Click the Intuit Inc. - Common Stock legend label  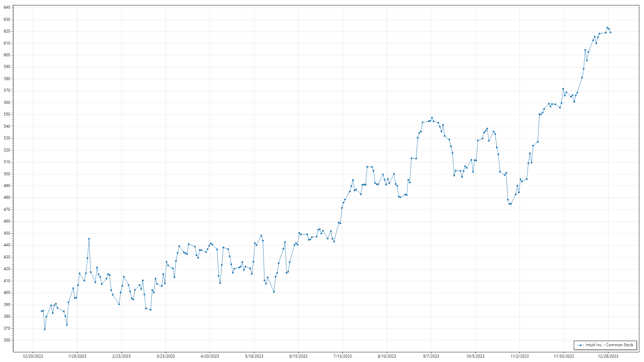(x=609, y=345)
